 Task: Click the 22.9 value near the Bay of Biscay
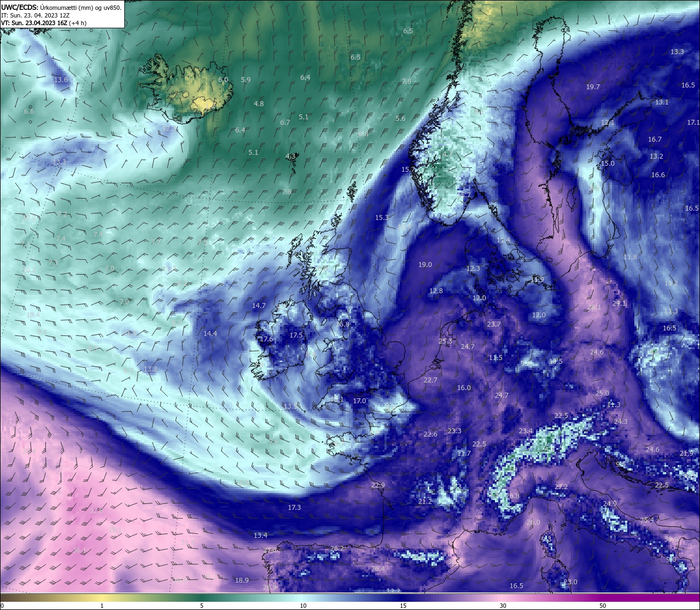(378, 485)
